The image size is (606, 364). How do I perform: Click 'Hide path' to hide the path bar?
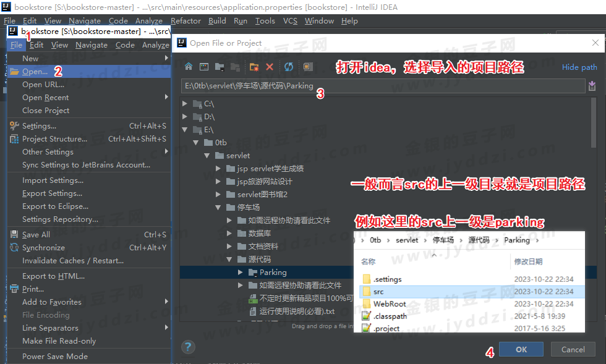pos(579,67)
